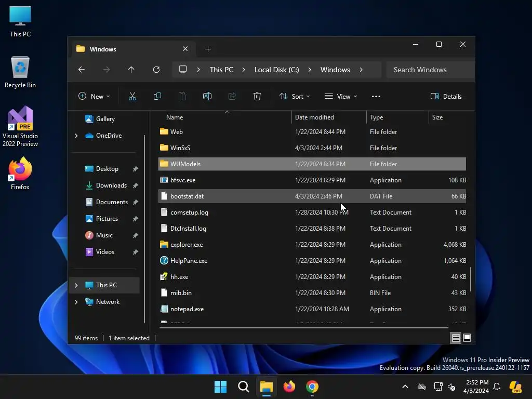532x399 pixels.
Task: Launch Firefox from the taskbar
Action: pyautogui.click(x=289, y=387)
